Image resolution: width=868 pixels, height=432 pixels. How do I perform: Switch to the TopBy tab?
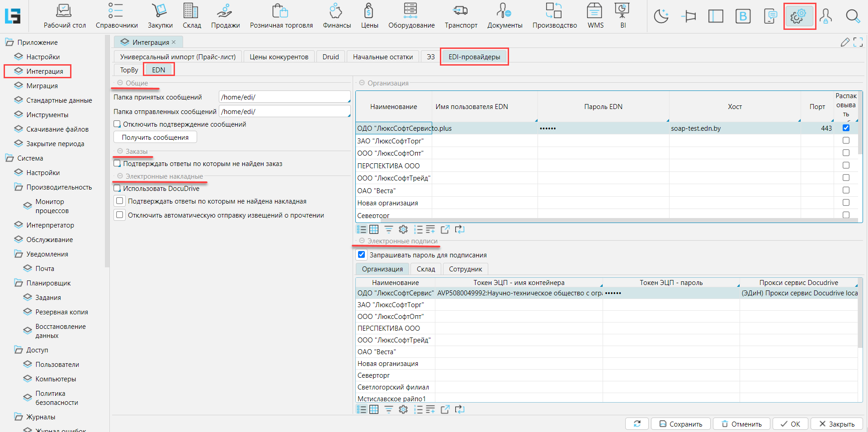[x=129, y=70]
